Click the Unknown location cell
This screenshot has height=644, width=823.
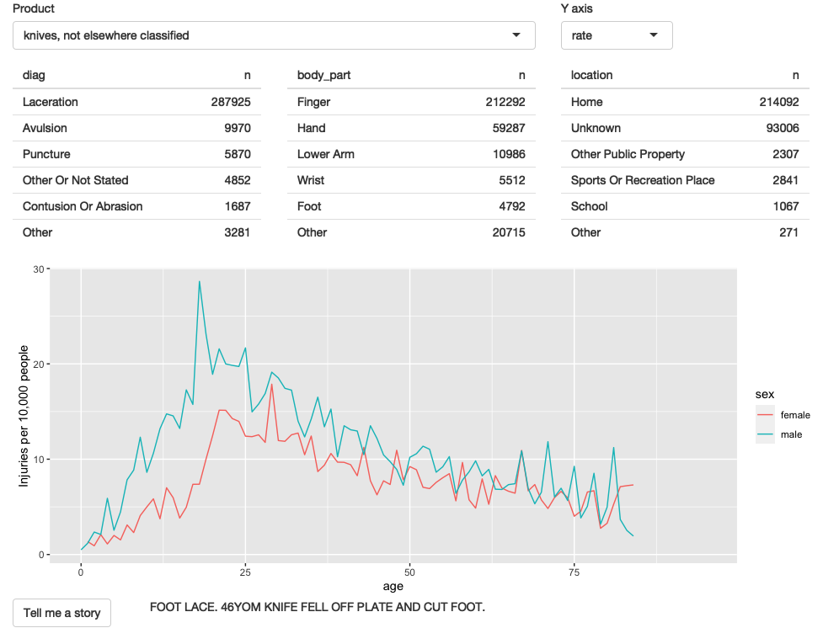click(x=596, y=128)
